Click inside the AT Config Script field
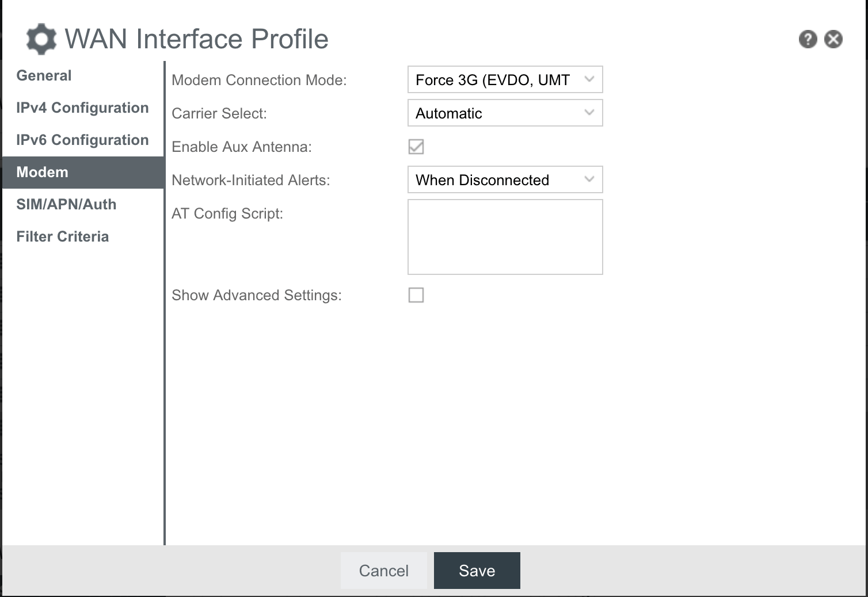The width and height of the screenshot is (868, 597). pos(505,237)
